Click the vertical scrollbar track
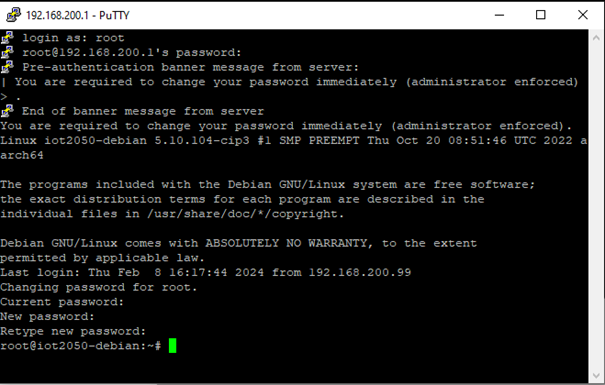The width and height of the screenshot is (605, 385). (x=596, y=206)
